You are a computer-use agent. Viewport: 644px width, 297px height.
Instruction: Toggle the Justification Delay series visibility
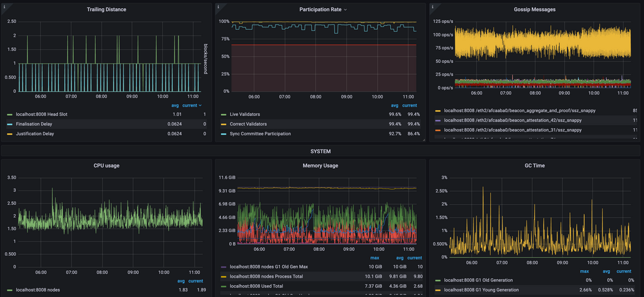pyautogui.click(x=34, y=134)
